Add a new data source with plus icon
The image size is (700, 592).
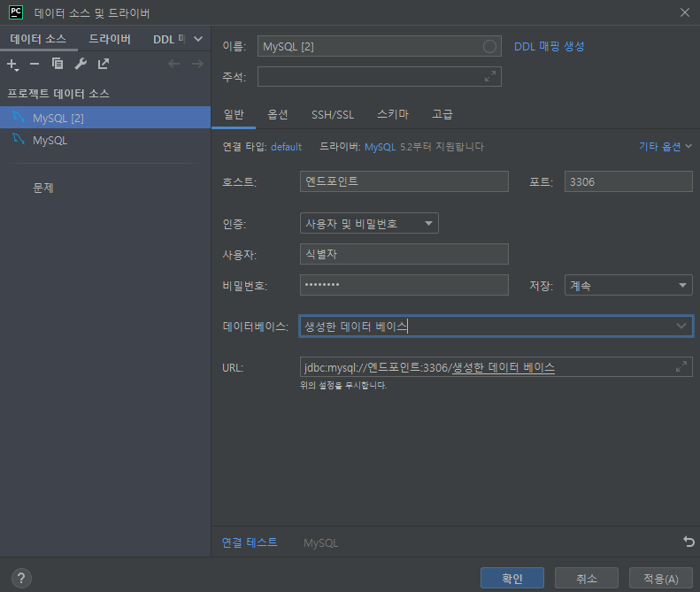(12, 65)
